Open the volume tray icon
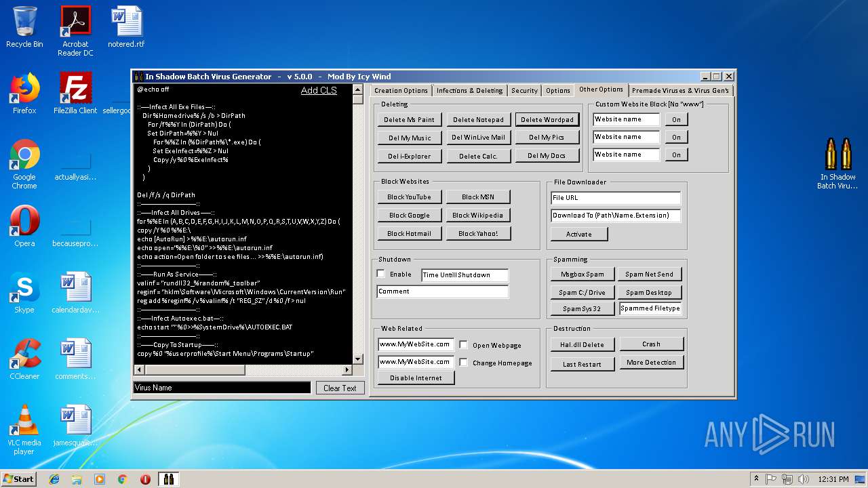Image resolution: width=868 pixels, height=488 pixels. click(804, 479)
